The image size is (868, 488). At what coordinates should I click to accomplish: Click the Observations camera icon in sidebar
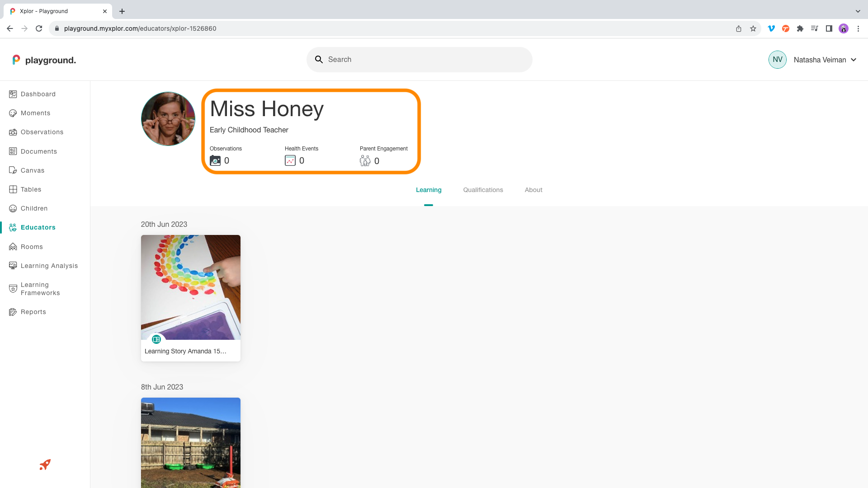(x=13, y=132)
